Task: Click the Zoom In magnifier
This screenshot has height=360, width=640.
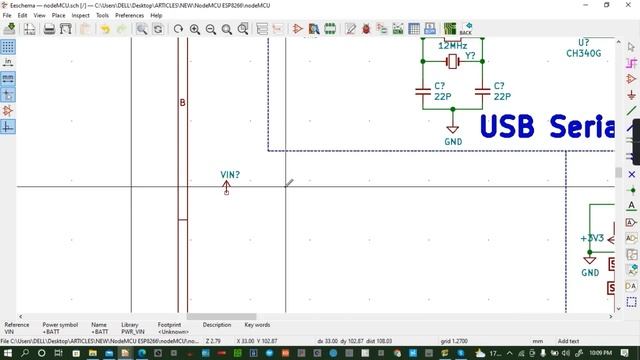Action: coord(195,29)
